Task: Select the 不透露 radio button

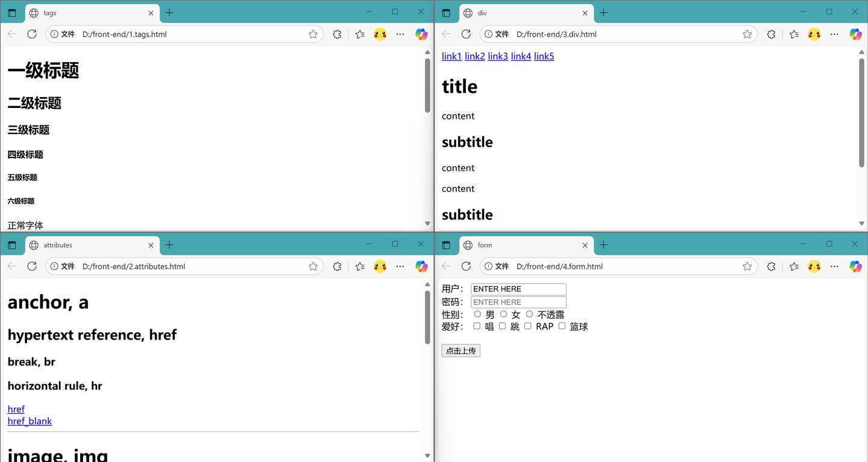Action: (x=529, y=314)
